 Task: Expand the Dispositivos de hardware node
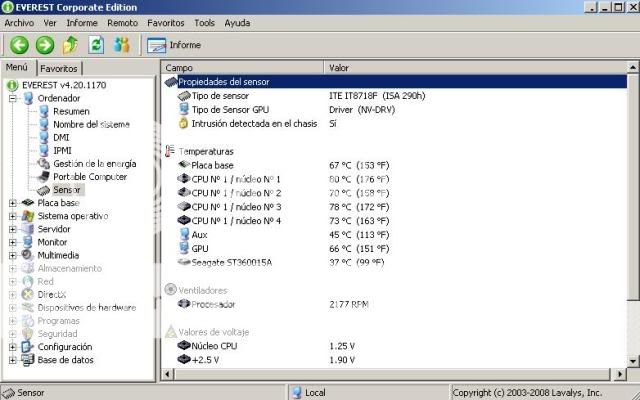click(x=13, y=307)
